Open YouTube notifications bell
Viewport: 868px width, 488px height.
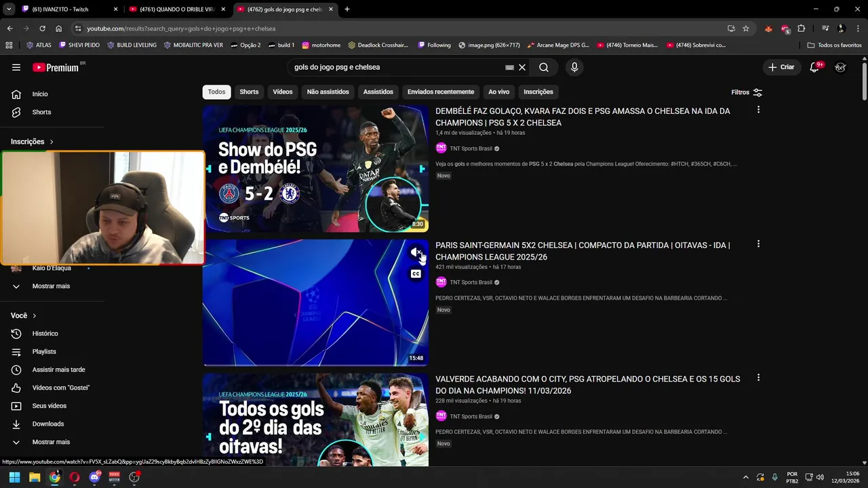click(815, 67)
